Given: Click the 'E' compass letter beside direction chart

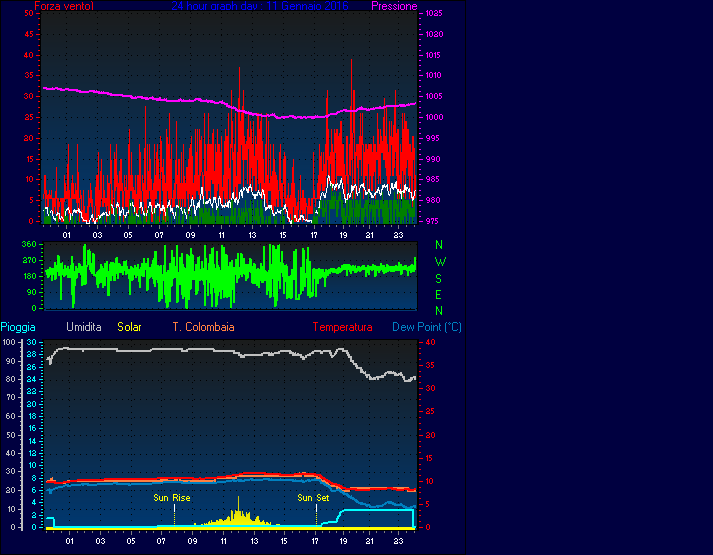Looking at the screenshot, I should click(x=438, y=295).
